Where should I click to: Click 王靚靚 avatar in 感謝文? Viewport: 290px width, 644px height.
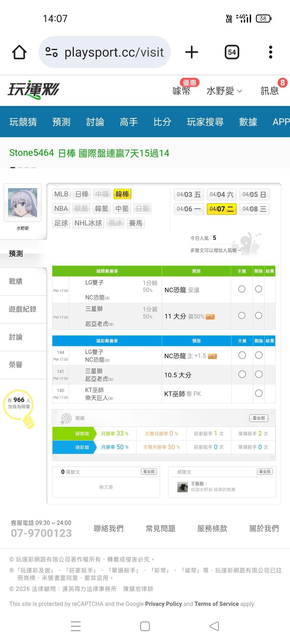coord(183,487)
